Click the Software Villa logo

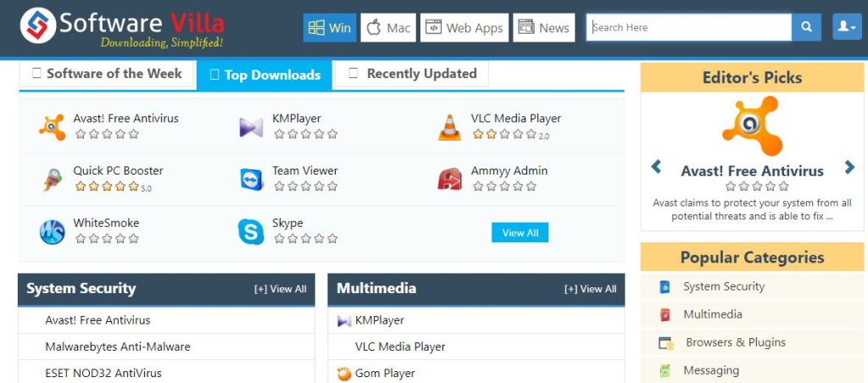coord(122,26)
